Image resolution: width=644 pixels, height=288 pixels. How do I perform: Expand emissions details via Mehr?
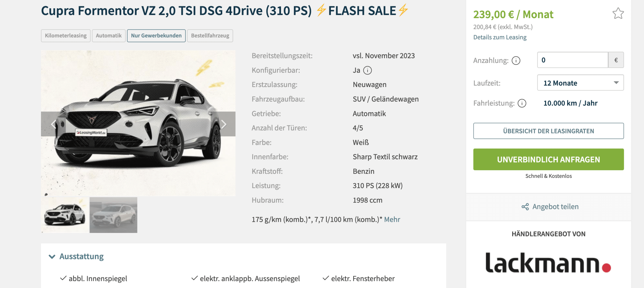coord(392,220)
